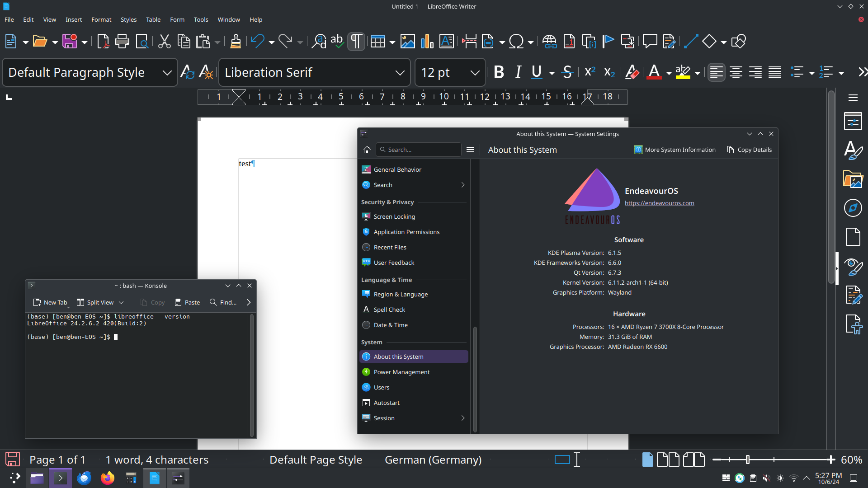Image resolution: width=868 pixels, height=488 pixels.
Task: Open the endeavouros.com link
Action: [659, 203]
